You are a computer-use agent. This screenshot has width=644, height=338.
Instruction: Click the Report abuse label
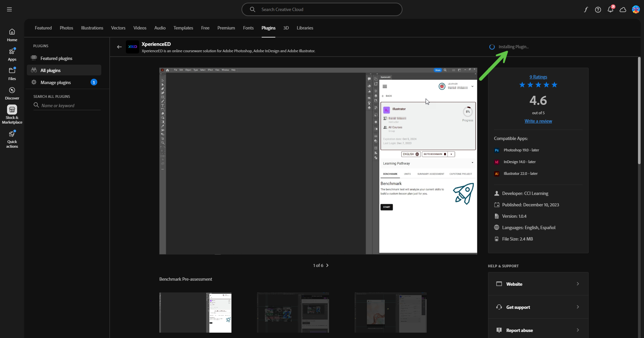(x=519, y=330)
